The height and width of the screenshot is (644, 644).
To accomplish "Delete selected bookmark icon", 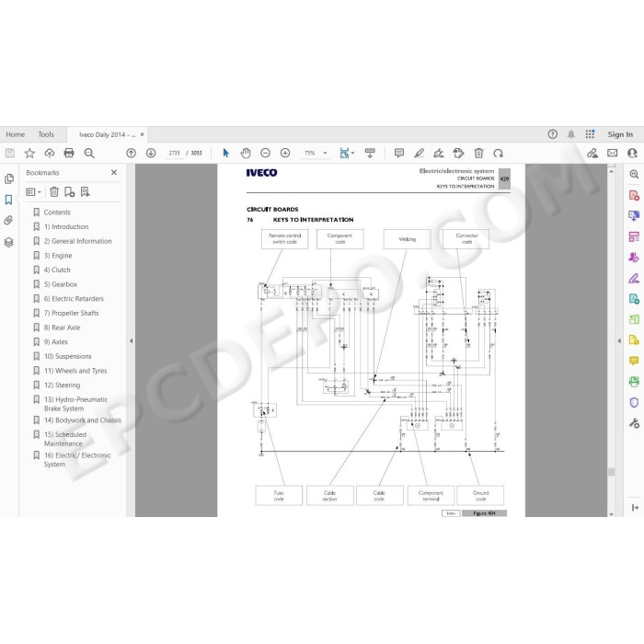I will [x=54, y=191].
